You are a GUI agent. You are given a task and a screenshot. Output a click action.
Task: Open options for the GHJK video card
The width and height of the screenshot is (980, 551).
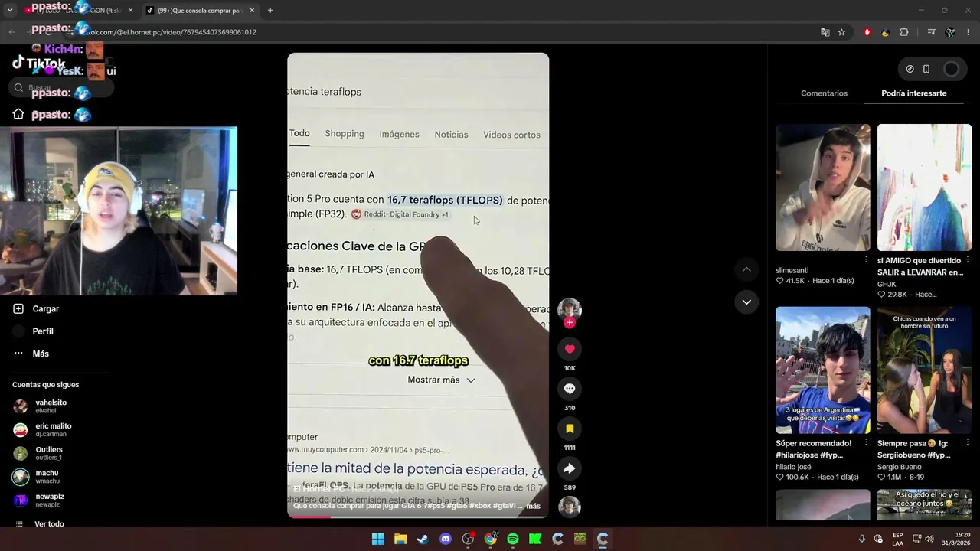click(x=968, y=260)
